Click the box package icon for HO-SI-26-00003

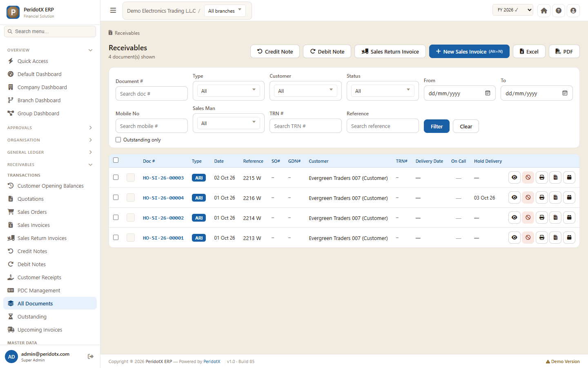[x=569, y=177]
